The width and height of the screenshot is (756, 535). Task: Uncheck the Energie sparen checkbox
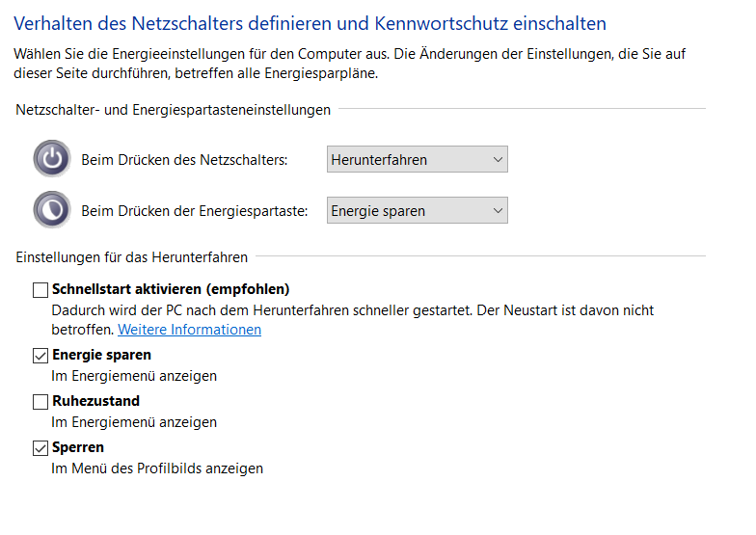coord(40,356)
